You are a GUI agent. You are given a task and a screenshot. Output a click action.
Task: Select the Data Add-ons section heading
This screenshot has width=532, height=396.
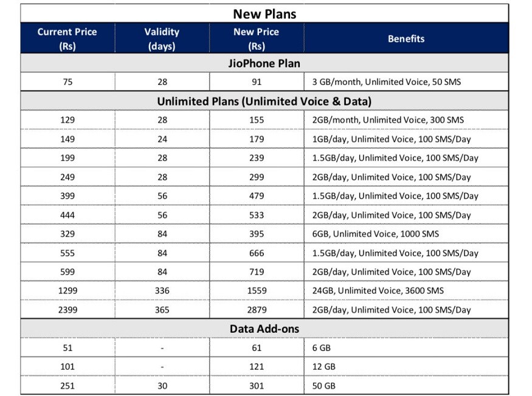coord(264,329)
